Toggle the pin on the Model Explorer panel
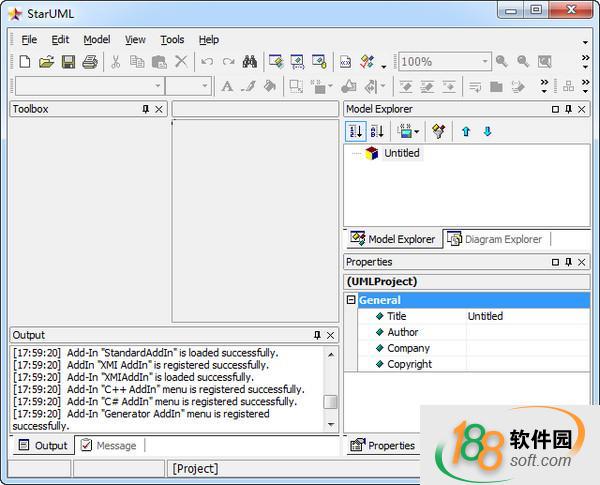The height and width of the screenshot is (485, 600). pos(568,109)
